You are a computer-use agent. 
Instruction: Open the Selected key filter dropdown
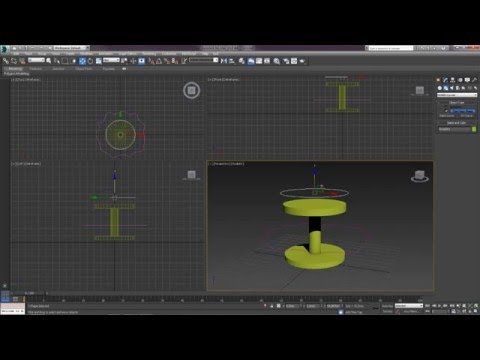coord(409,306)
